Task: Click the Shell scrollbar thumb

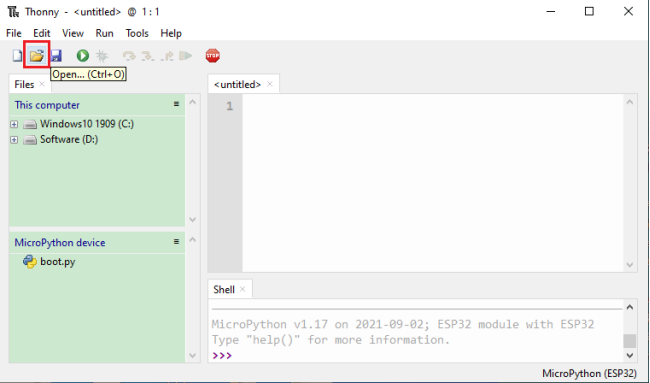Action: [x=630, y=341]
